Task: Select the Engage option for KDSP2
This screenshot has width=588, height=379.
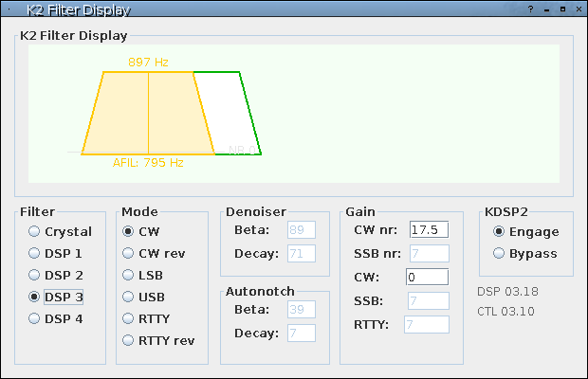Action: 499,231
